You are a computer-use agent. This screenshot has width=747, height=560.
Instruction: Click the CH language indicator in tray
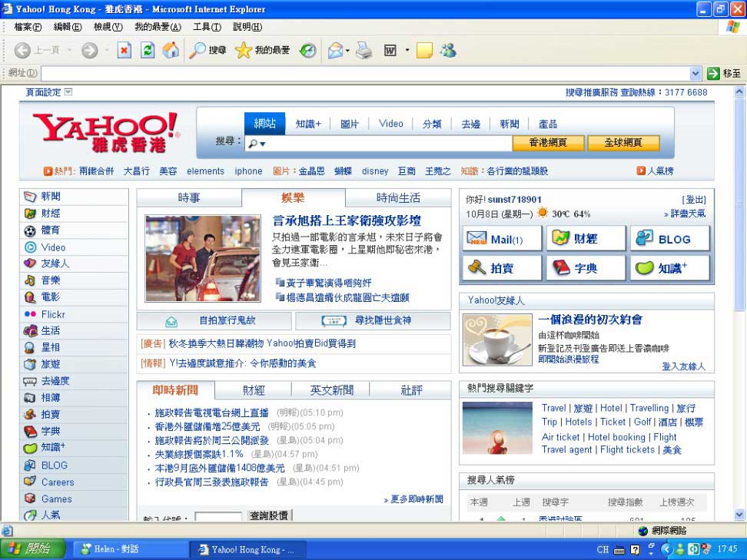point(603,549)
